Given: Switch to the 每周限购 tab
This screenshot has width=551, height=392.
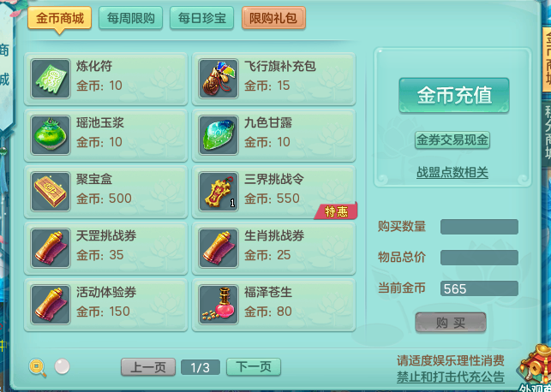Looking at the screenshot, I should click(131, 18).
